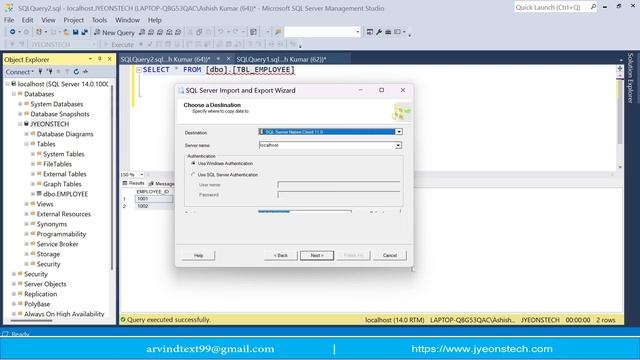This screenshot has width=640, height=360.
Task: Expand the Server Objects node
Action: (13, 284)
